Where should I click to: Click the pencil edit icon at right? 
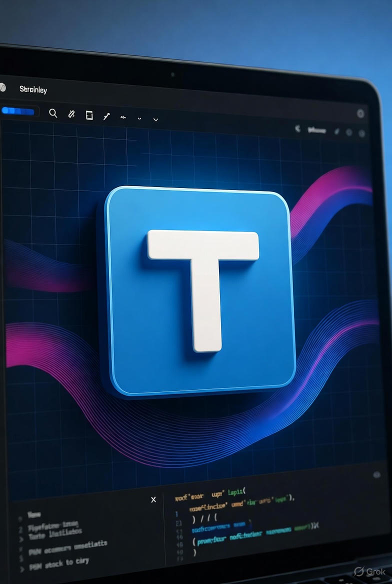(x=336, y=131)
